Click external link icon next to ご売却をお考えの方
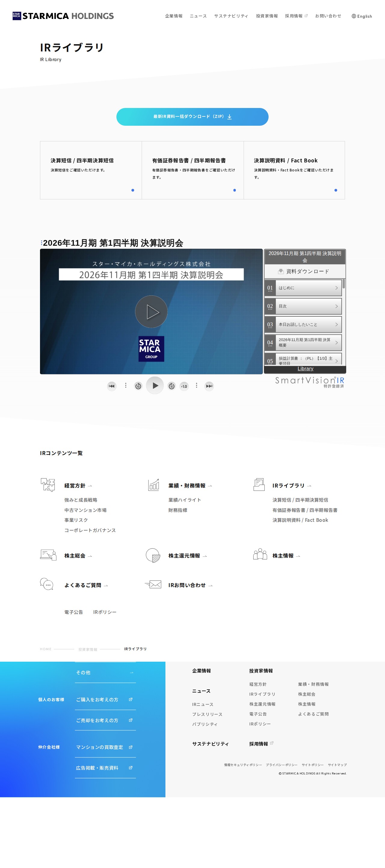Viewport: 385px width, 868px height. click(x=131, y=720)
